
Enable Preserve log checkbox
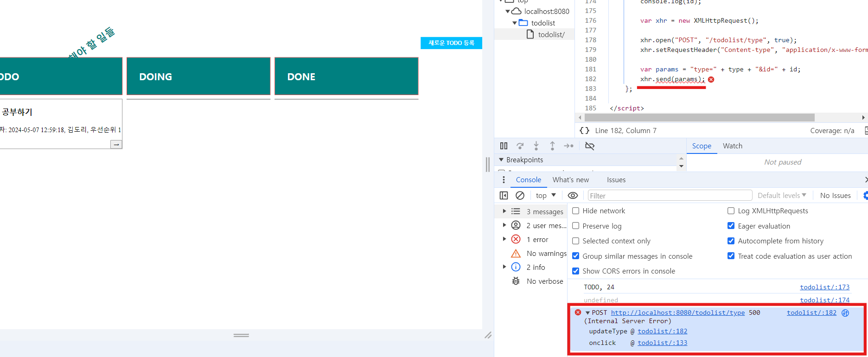coord(576,226)
